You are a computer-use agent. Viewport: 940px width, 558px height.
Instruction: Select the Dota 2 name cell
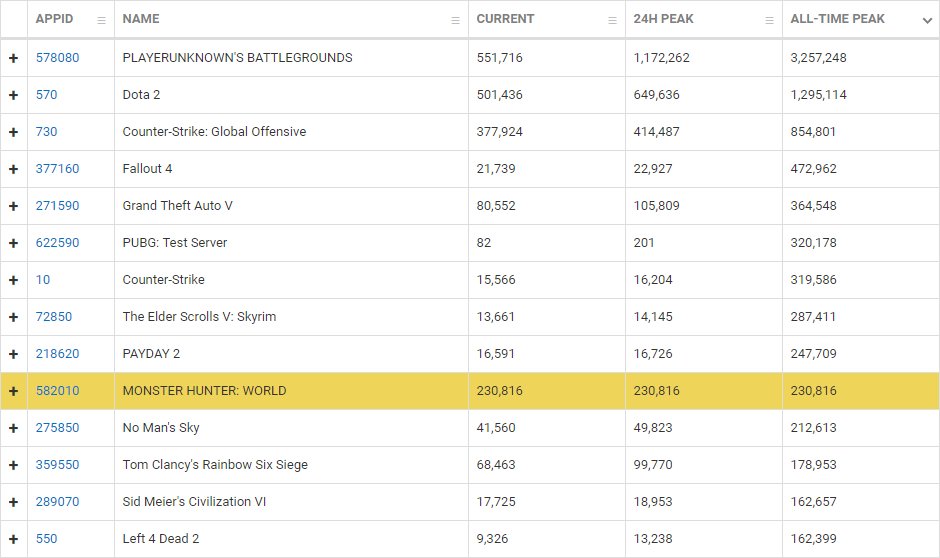pyautogui.click(x=291, y=95)
